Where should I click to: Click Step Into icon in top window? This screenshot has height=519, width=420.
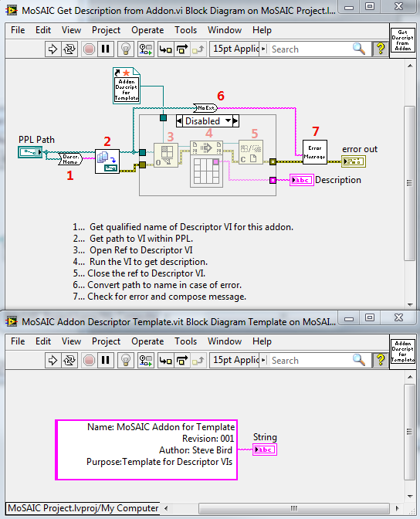166,49
